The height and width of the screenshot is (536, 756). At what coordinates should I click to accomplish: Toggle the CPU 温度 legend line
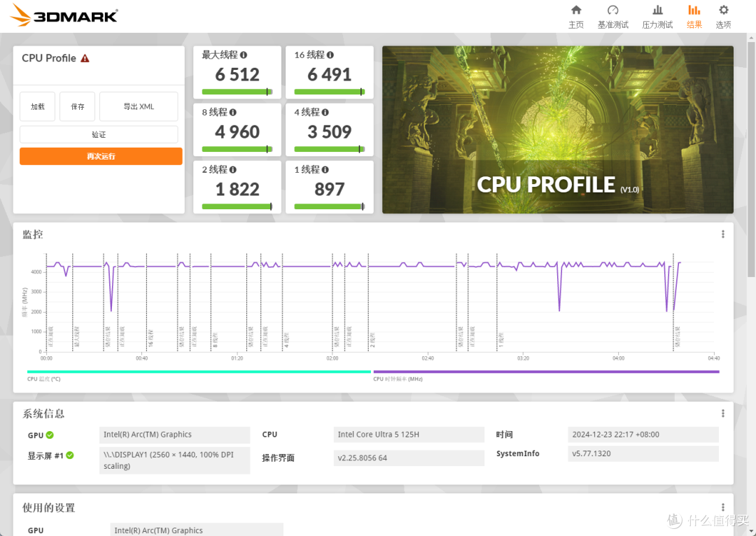pyautogui.click(x=199, y=372)
